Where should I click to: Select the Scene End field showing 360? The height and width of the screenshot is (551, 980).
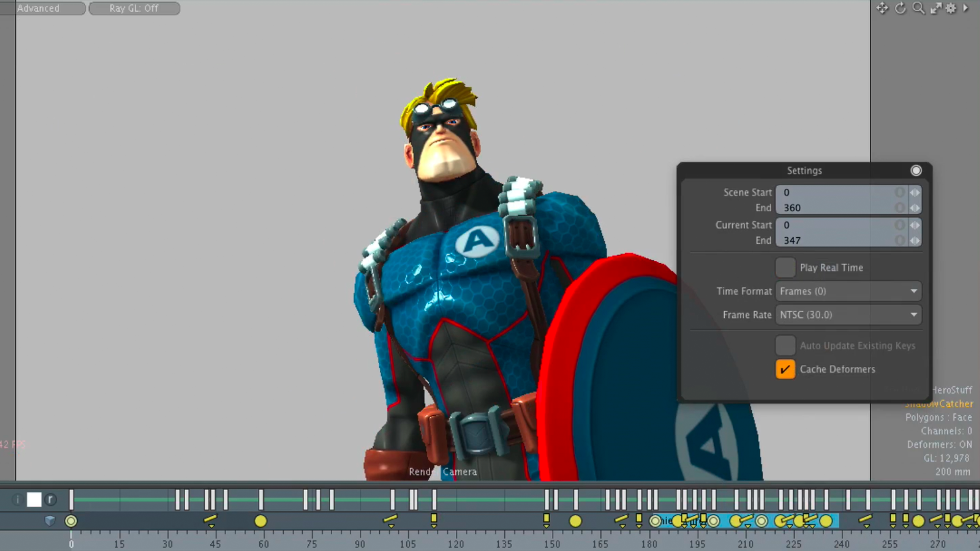tap(837, 208)
